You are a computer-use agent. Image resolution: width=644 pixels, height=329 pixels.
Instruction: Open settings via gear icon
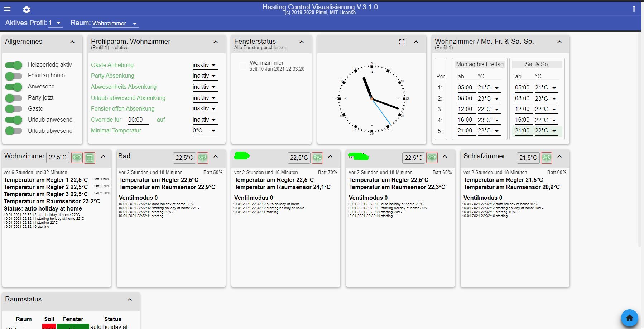(27, 10)
